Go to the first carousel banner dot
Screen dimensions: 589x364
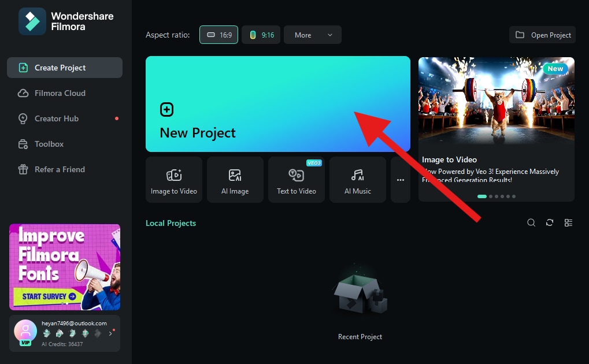pyautogui.click(x=482, y=196)
